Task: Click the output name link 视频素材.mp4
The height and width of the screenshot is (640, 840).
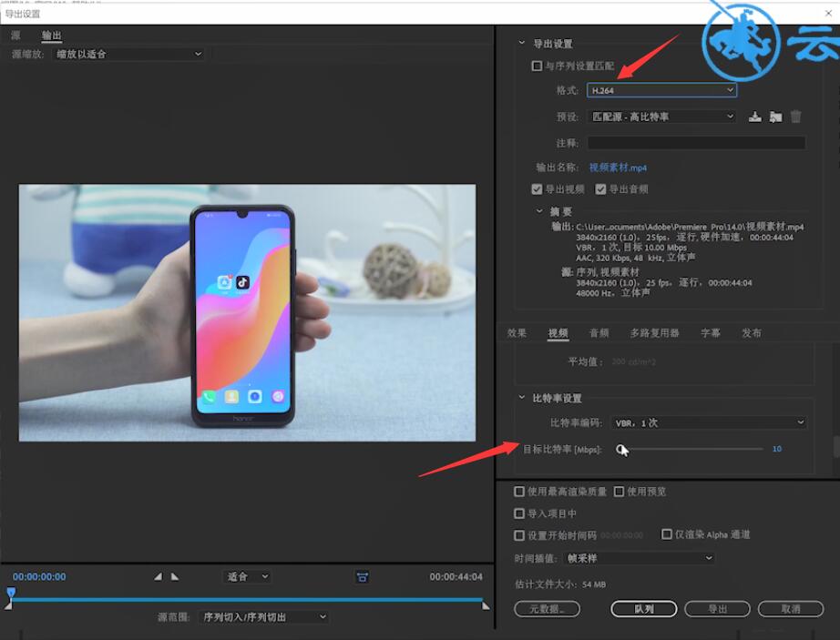Action: pos(618,168)
